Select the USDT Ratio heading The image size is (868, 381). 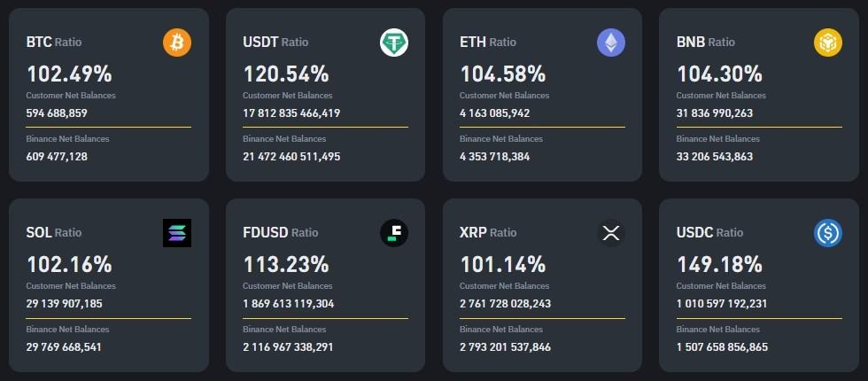pyautogui.click(x=275, y=42)
